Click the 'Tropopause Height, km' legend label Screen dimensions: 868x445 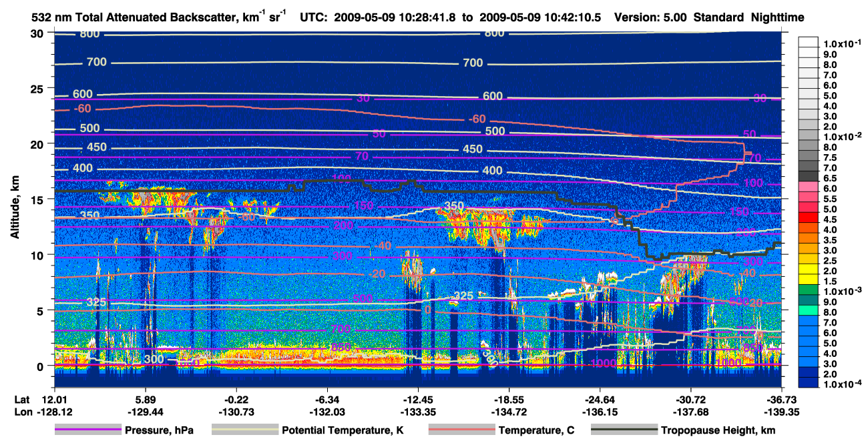coord(718,430)
